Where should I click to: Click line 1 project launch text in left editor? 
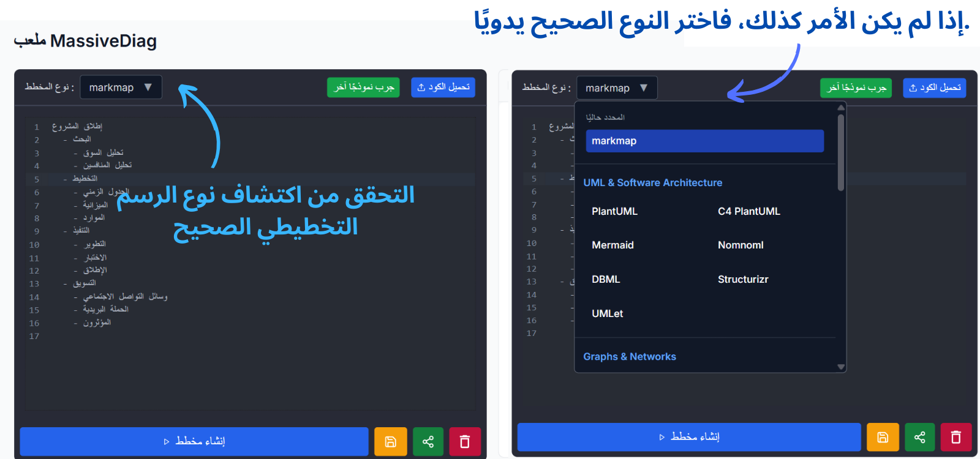coord(77,127)
